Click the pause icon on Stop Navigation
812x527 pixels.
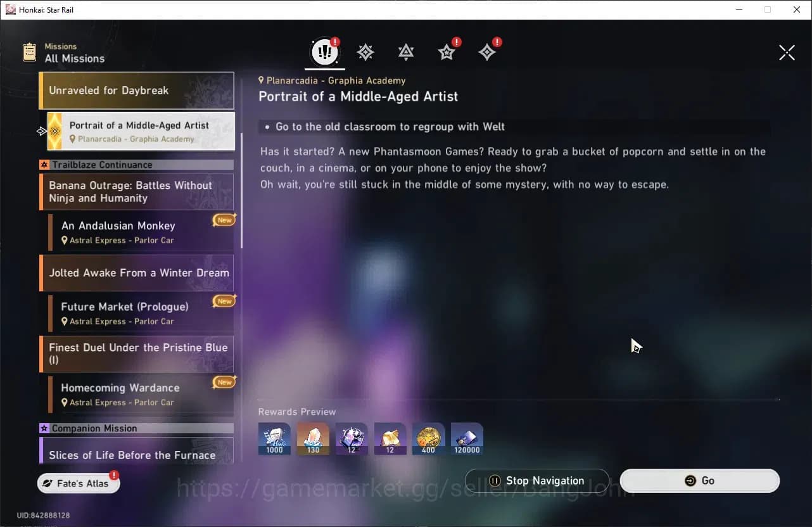[x=495, y=481]
